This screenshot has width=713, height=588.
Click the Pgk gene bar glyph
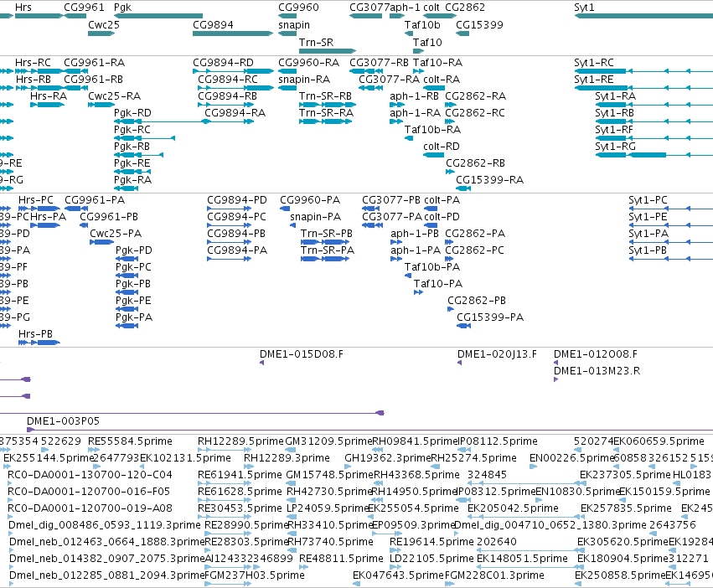[158, 16]
